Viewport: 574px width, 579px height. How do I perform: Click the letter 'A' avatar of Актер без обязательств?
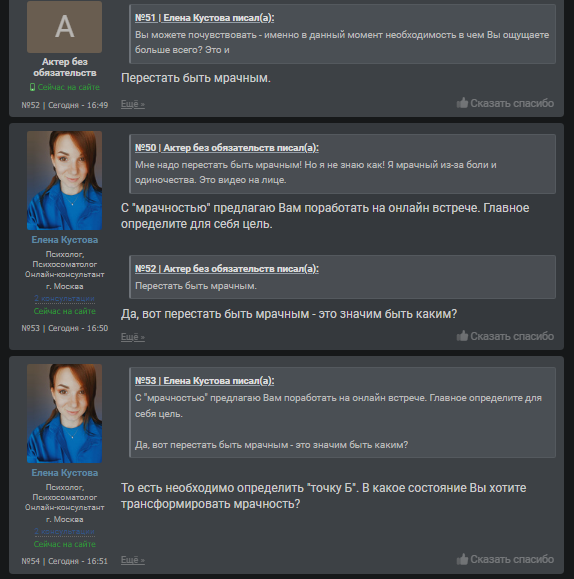(64, 27)
